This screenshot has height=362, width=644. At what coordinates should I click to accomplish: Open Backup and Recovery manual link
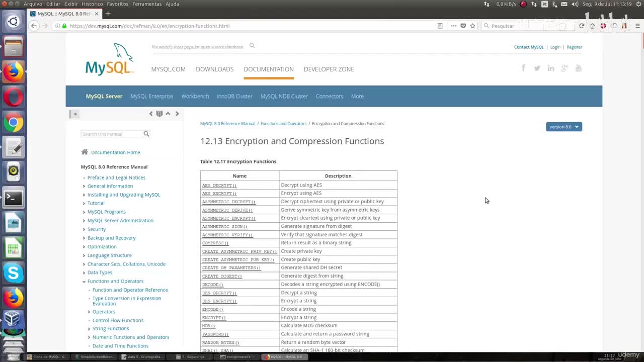(x=112, y=238)
